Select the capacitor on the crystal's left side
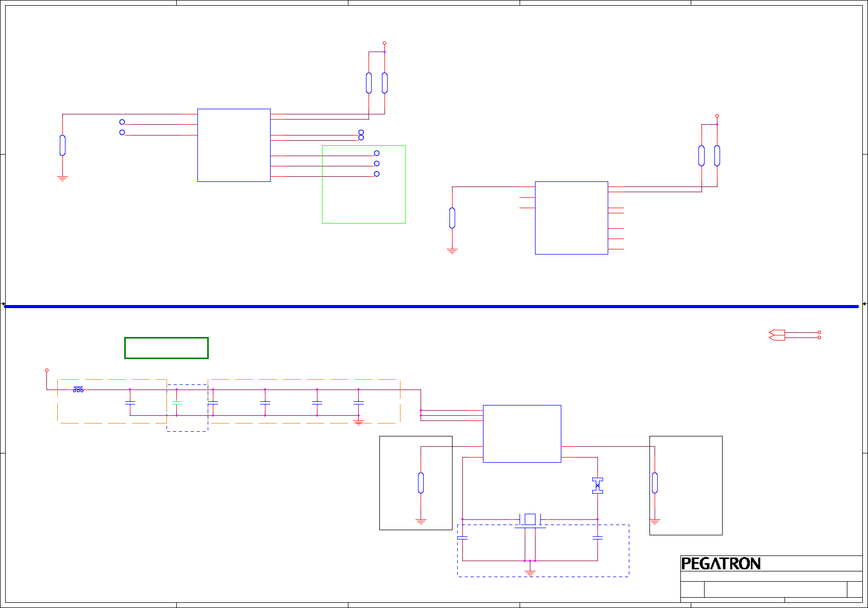868x608 pixels. [462, 538]
